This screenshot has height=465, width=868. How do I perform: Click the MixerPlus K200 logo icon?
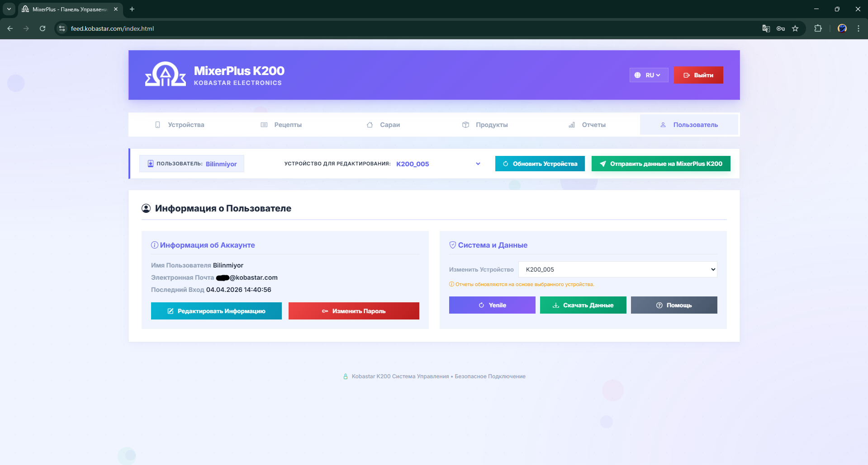coord(165,75)
